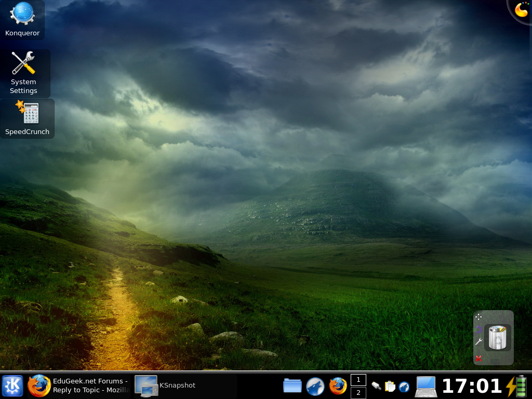Open the device notifier tray icon
Screen dimensions: 532x399
376,386
